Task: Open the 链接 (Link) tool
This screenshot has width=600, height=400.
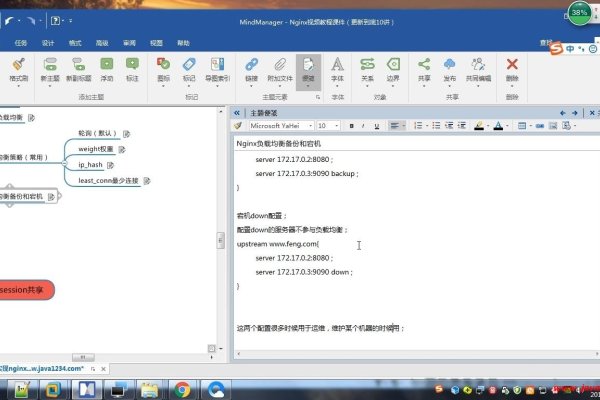Action: (x=251, y=66)
